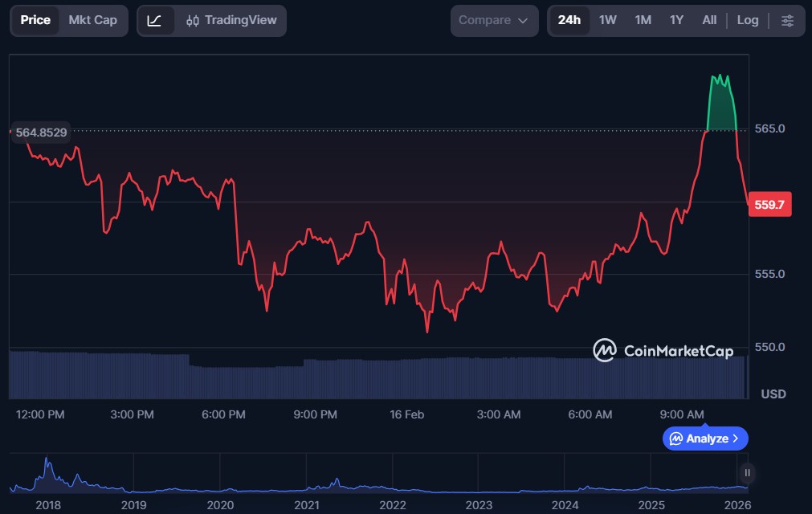Click the red 559.7 current price label

tap(769, 205)
